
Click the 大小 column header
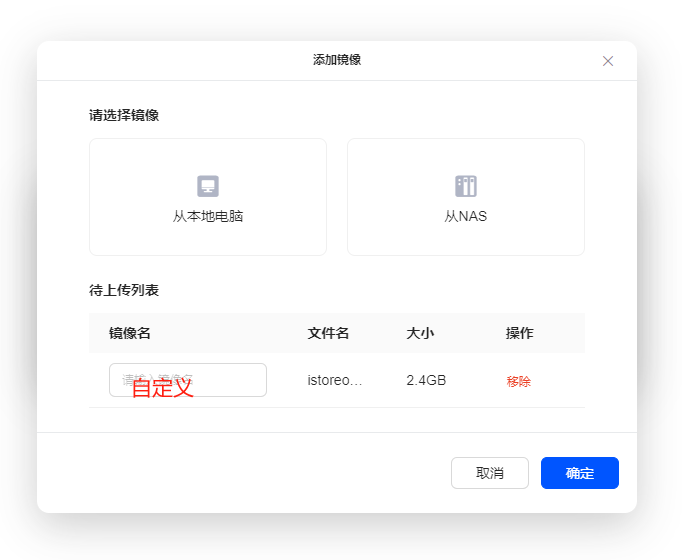[420, 333]
